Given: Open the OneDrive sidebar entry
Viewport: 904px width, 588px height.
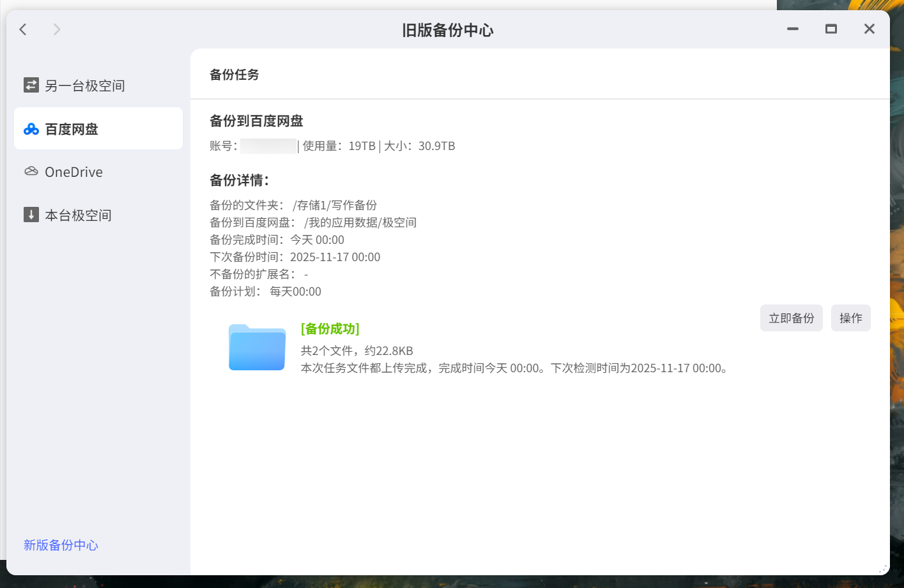Looking at the screenshot, I should point(98,172).
